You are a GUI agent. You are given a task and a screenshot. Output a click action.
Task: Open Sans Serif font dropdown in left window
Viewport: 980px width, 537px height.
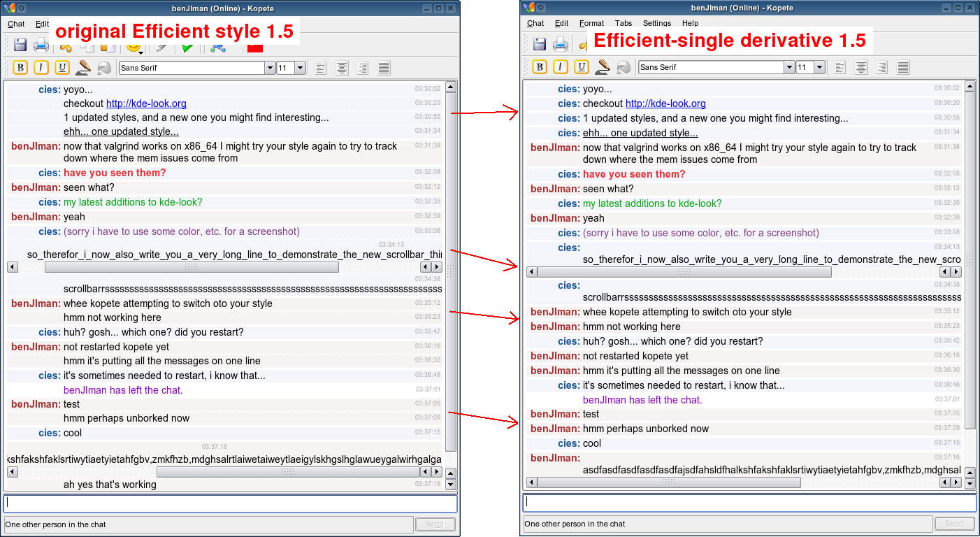click(x=270, y=68)
